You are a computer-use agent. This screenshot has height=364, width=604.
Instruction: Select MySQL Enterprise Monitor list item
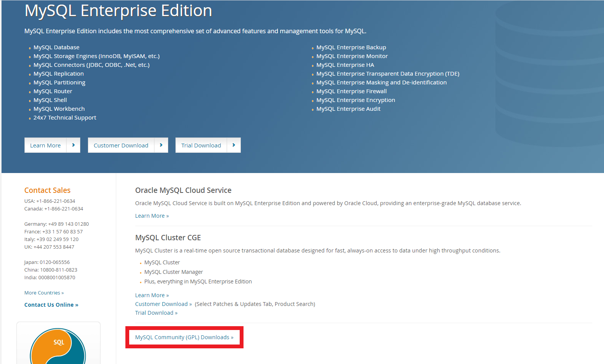pos(352,56)
